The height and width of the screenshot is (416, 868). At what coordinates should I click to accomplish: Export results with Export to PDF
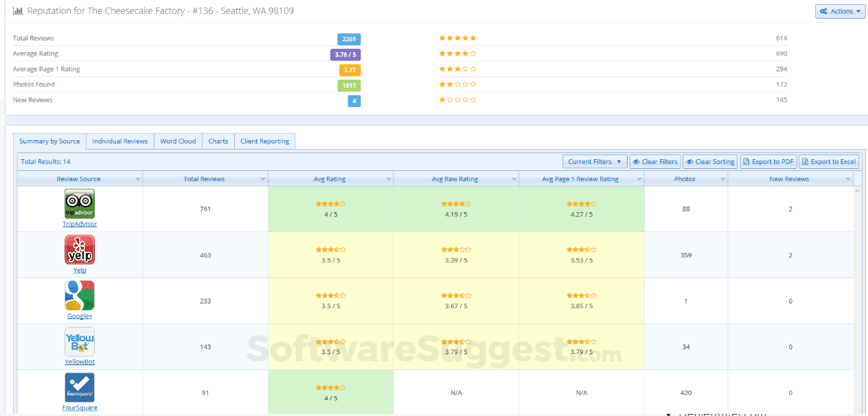(768, 162)
